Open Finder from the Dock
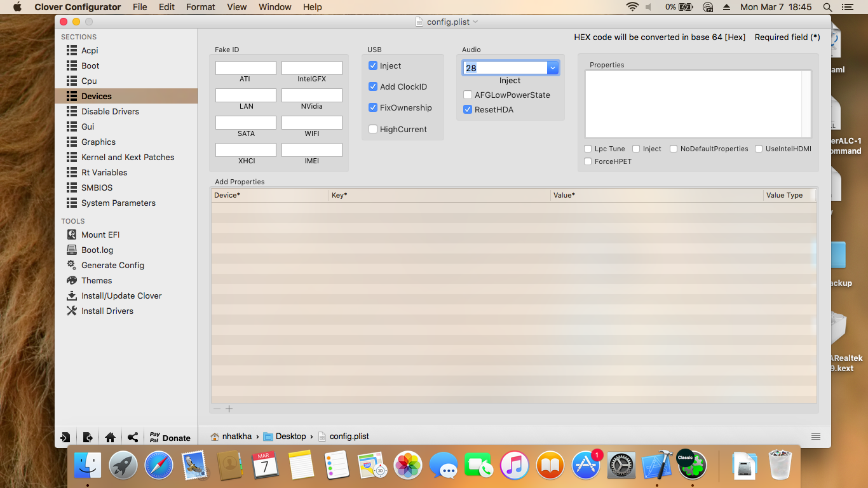Screen dimensions: 868x488 point(88,465)
